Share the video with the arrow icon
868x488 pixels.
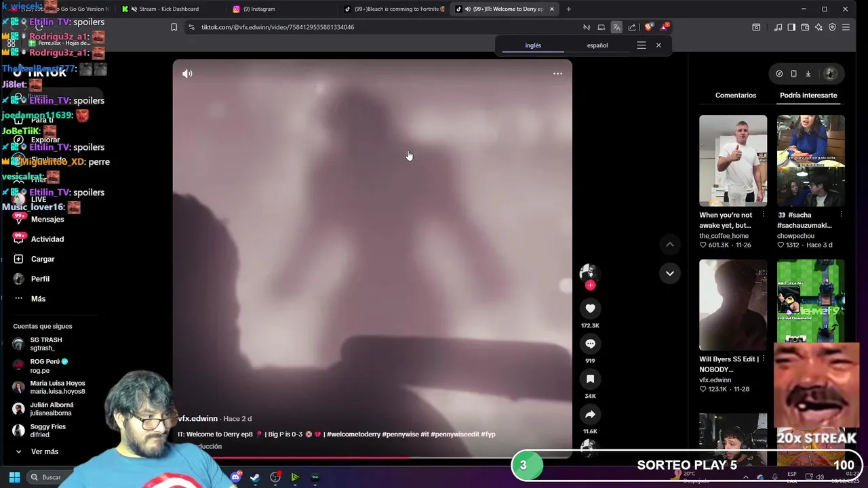coord(590,414)
